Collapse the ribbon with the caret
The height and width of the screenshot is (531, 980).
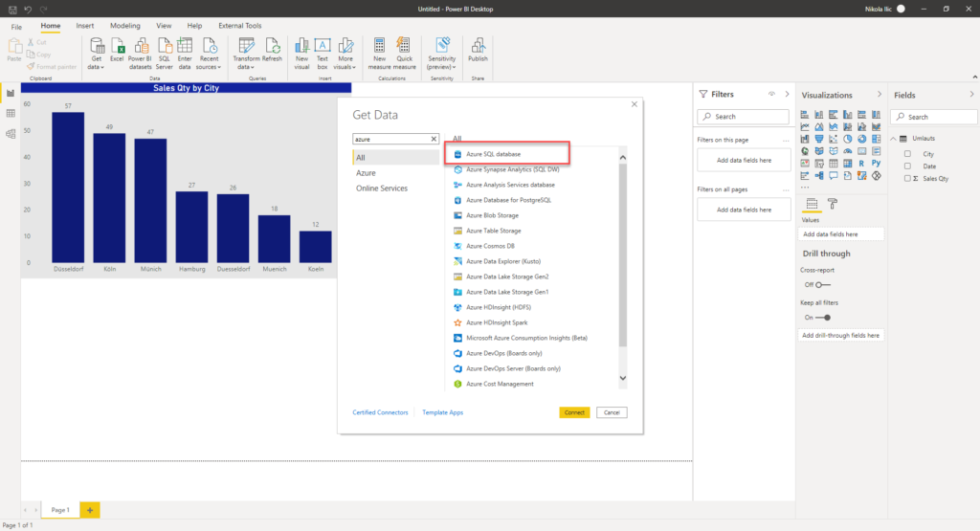coord(974,77)
